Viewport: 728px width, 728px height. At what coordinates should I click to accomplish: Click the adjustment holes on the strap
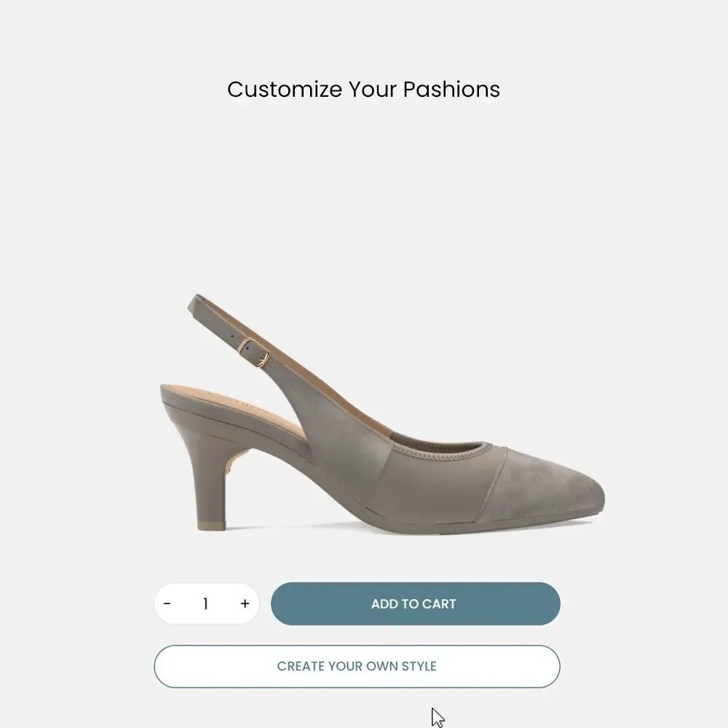point(232,336)
